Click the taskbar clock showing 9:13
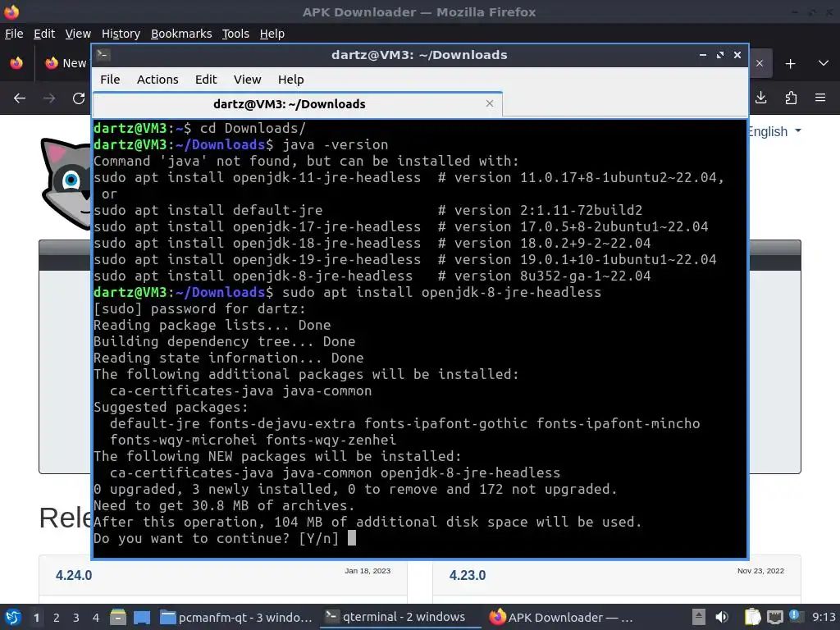 (824, 617)
